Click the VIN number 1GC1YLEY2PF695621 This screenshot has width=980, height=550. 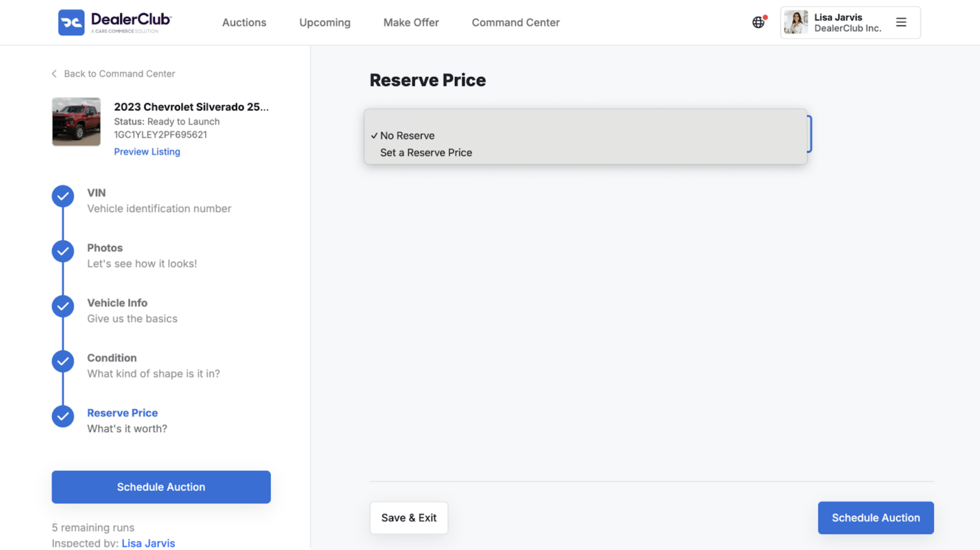click(x=160, y=135)
